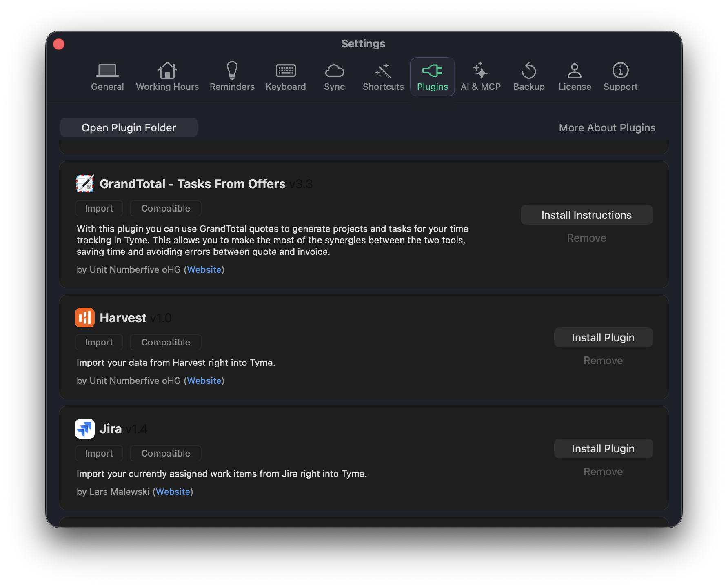Click the Settings window title

click(363, 44)
